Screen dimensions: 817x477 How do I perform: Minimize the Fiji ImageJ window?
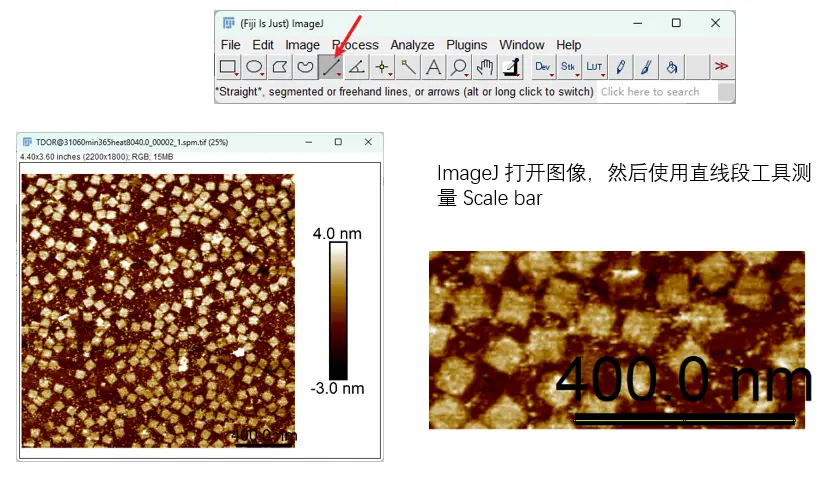pos(638,23)
